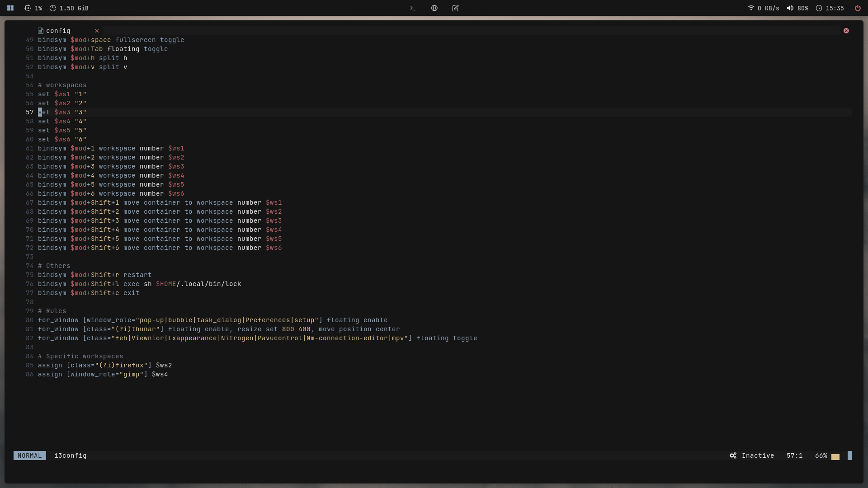Click $mod+Shift+6 move container line

(x=160, y=248)
